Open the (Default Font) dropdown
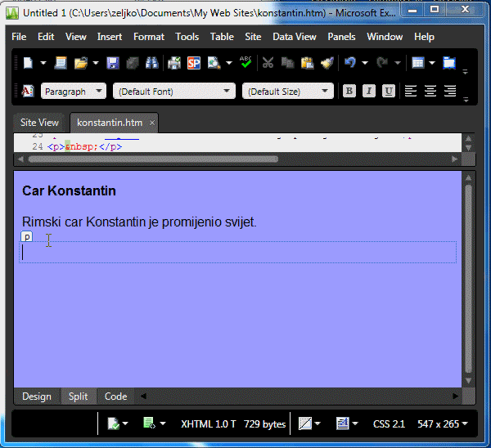 [x=173, y=92]
